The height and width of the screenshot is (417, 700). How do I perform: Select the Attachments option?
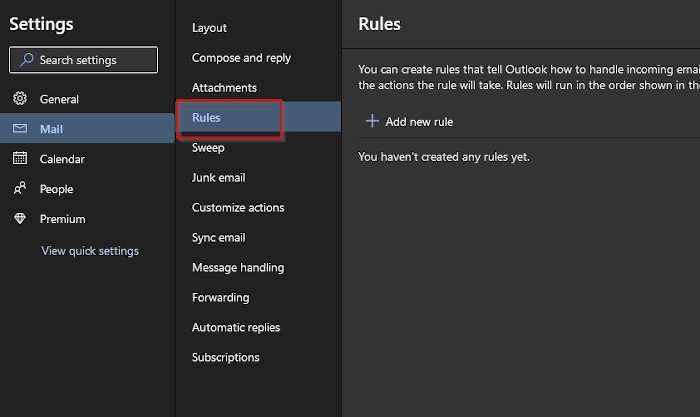click(x=224, y=88)
